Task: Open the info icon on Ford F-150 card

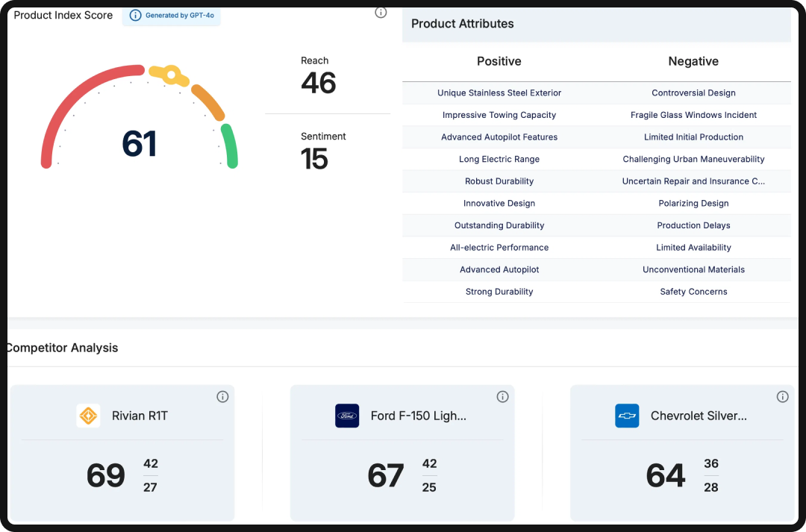Action: coord(502,396)
